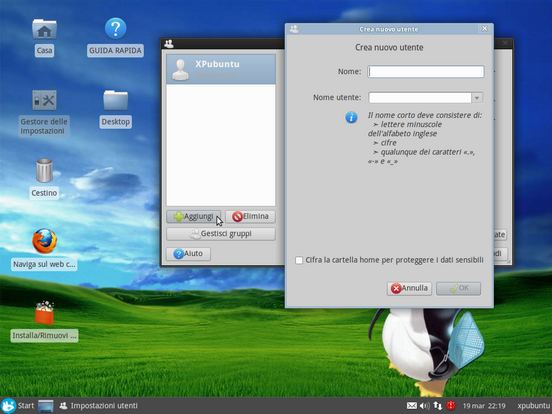Screen dimensions: 552x414
Task: Focus the Nome text field
Action: coord(426,72)
